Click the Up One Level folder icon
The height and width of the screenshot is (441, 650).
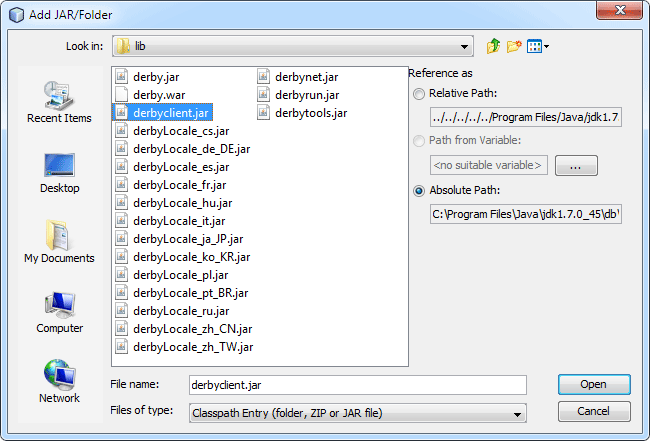pyautogui.click(x=493, y=46)
